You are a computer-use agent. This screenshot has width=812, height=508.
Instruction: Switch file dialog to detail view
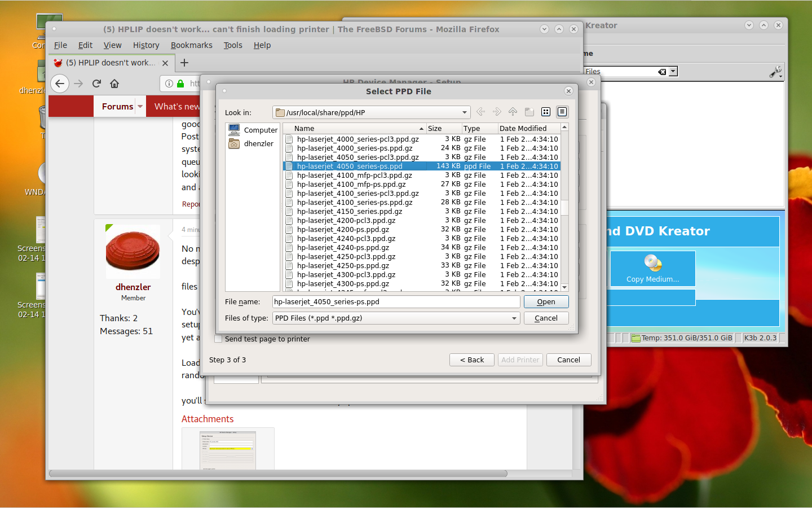[562, 112]
